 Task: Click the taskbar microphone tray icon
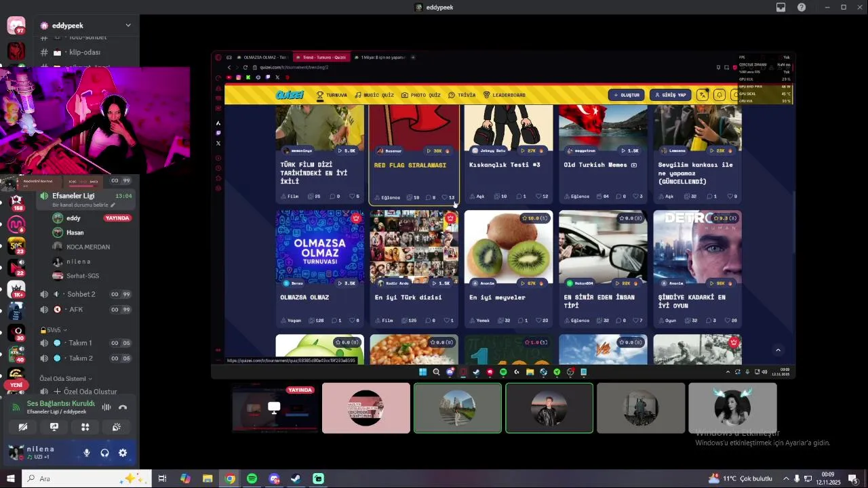797,479
